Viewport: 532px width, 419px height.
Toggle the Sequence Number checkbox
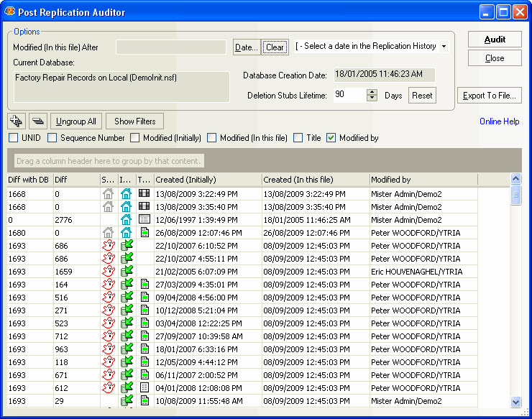tap(52, 138)
